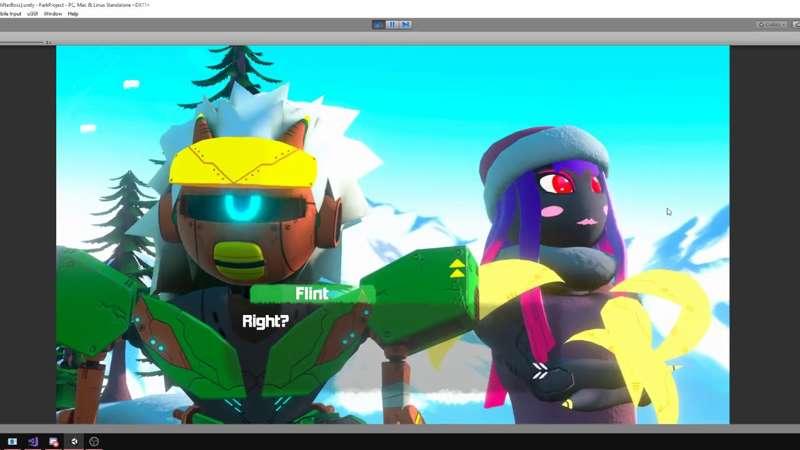This screenshot has height=450, width=800.
Task: Open the Collab dropdown
Action: [771, 24]
